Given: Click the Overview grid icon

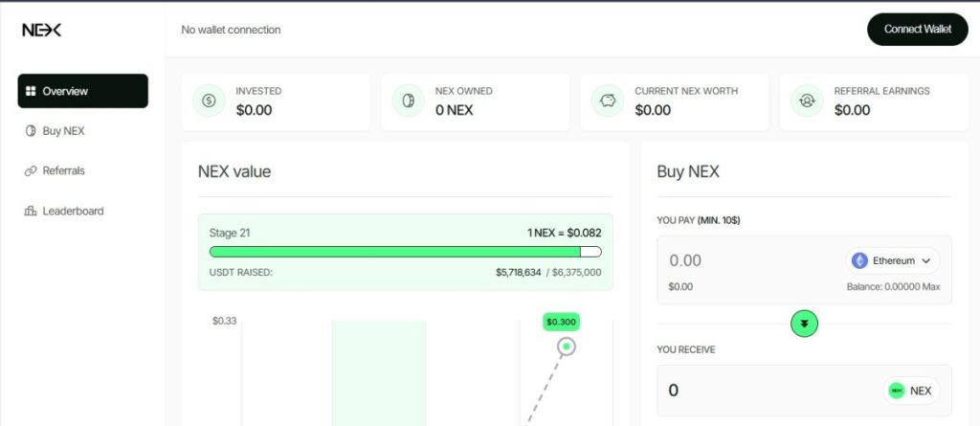Looking at the screenshot, I should 31,91.
